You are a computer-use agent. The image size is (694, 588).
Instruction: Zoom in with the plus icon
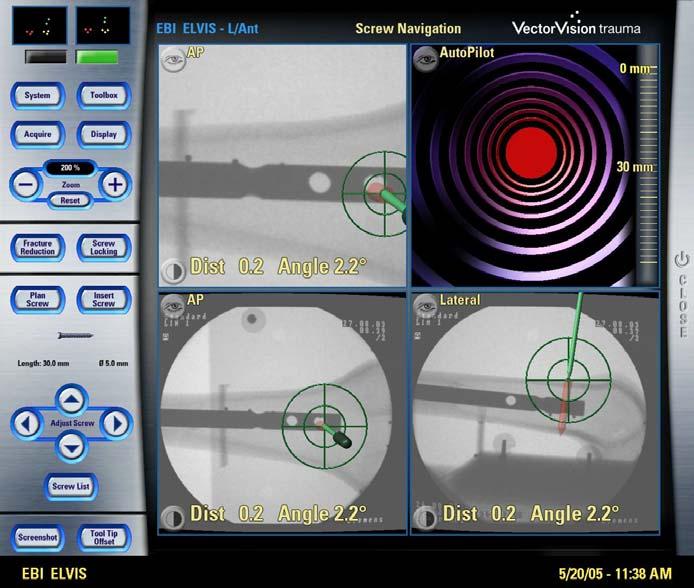coord(115,184)
